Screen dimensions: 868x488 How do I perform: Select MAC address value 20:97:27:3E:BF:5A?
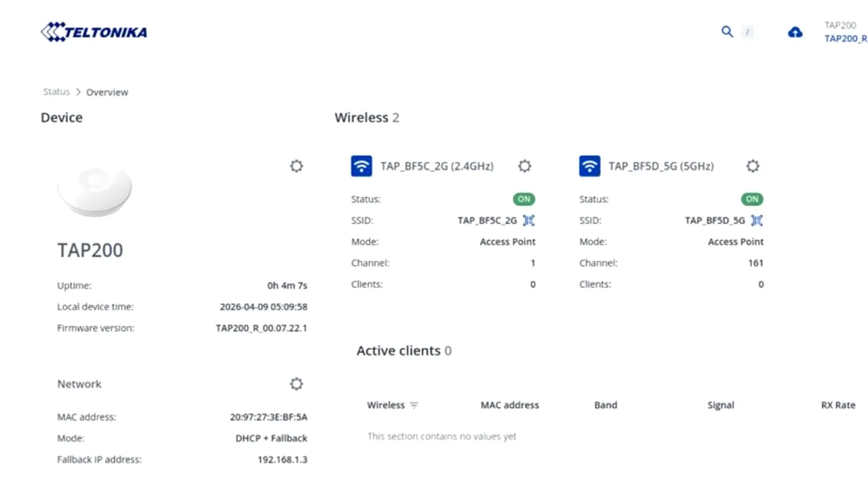[x=269, y=418]
